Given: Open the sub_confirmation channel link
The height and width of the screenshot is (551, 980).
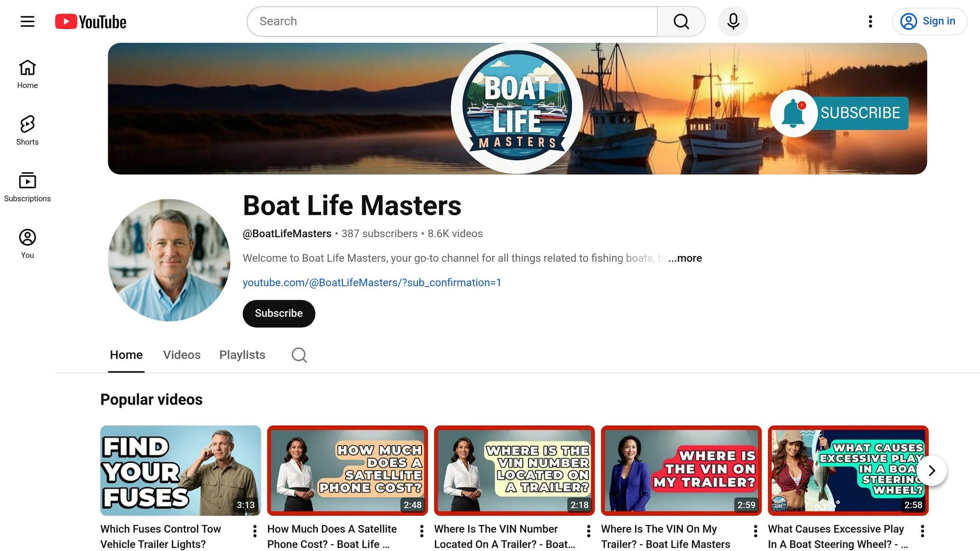Looking at the screenshot, I should point(372,283).
